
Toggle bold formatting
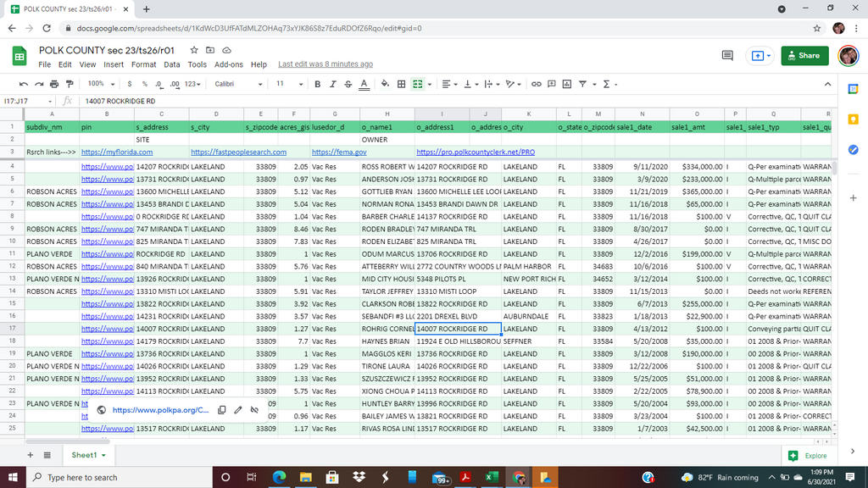317,84
